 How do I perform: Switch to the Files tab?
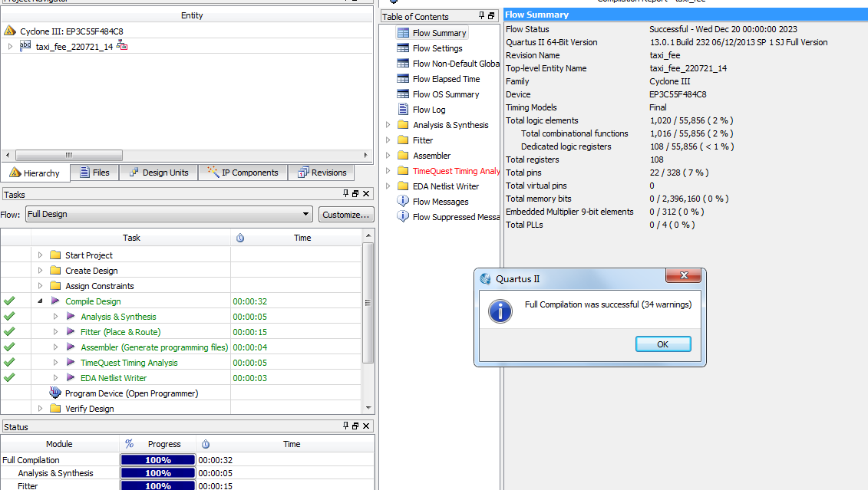pos(94,173)
